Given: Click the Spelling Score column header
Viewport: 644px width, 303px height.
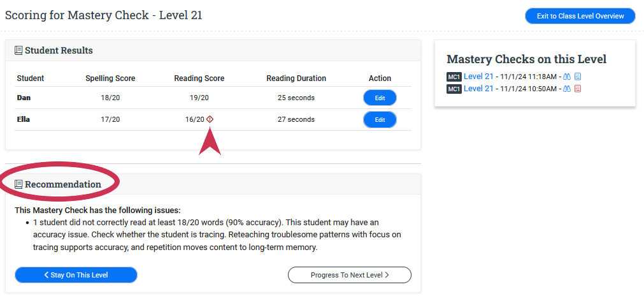Looking at the screenshot, I should click(110, 78).
